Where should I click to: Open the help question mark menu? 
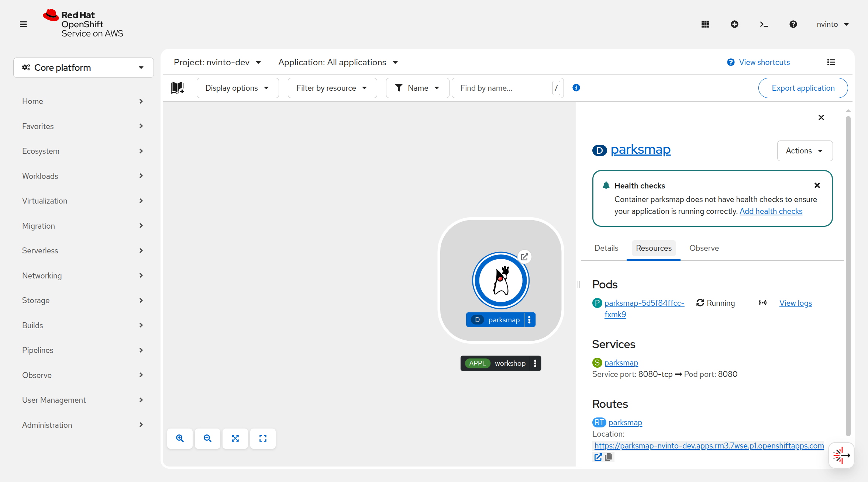(x=793, y=24)
